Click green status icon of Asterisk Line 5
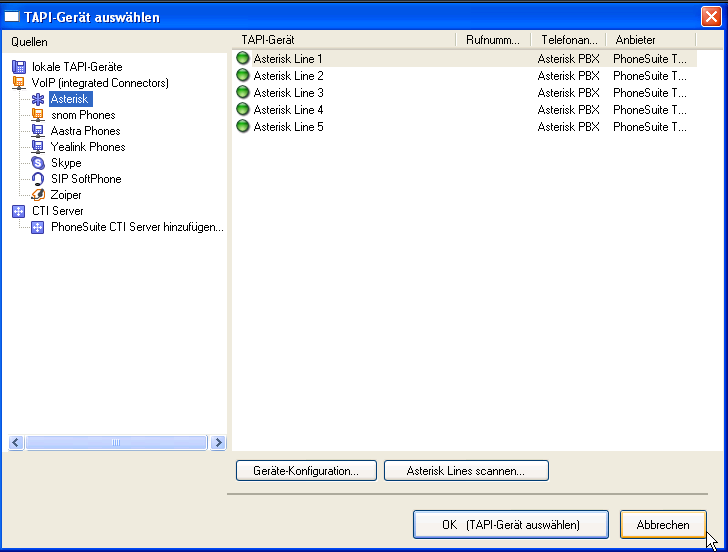 [242, 127]
